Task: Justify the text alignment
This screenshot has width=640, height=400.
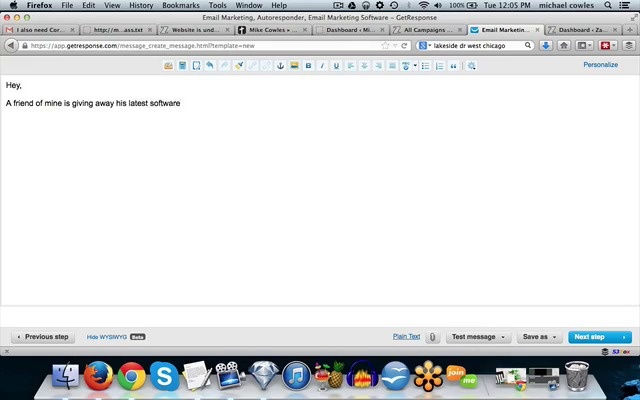Action: (392, 66)
